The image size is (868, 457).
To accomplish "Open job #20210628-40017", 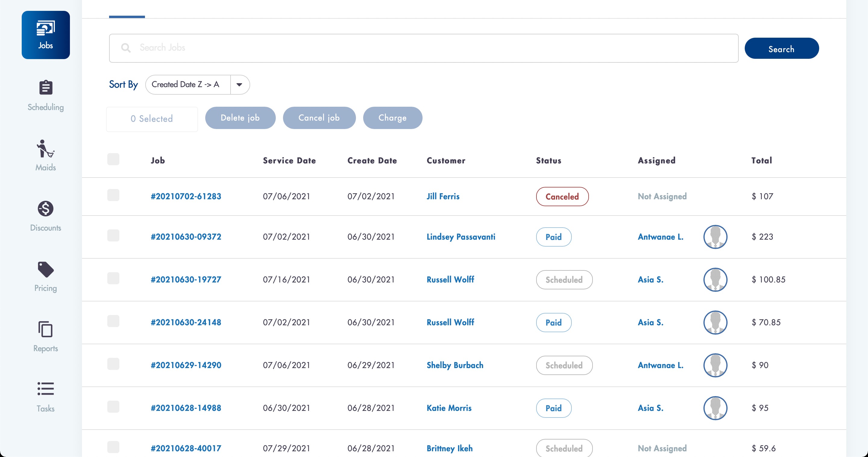I will 186,448.
